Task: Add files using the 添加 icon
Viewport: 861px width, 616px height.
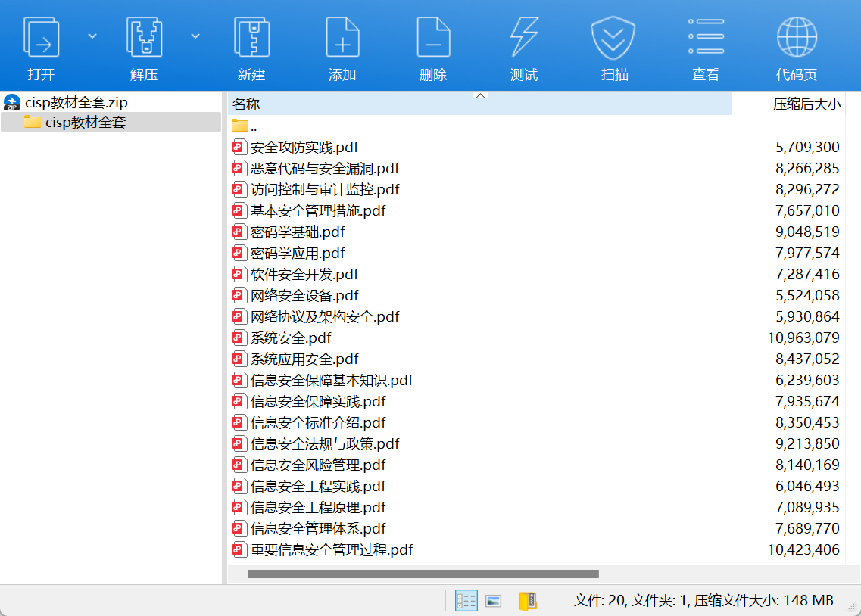Action: coord(342,45)
